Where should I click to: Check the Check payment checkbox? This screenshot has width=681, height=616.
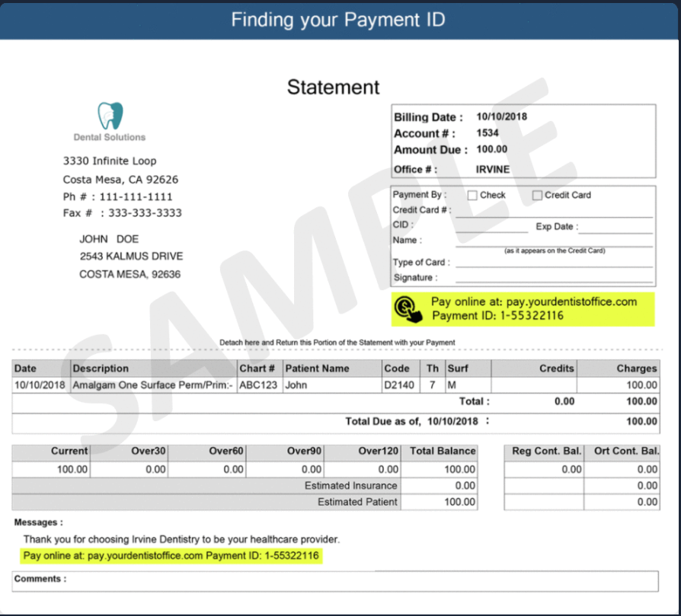tap(472, 196)
